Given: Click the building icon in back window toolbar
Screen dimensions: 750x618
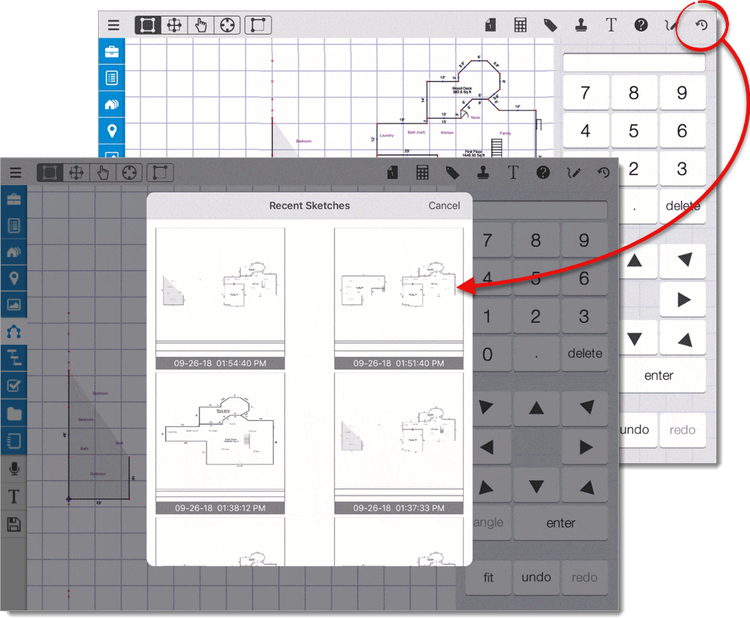Looking at the screenshot, I should 490,25.
